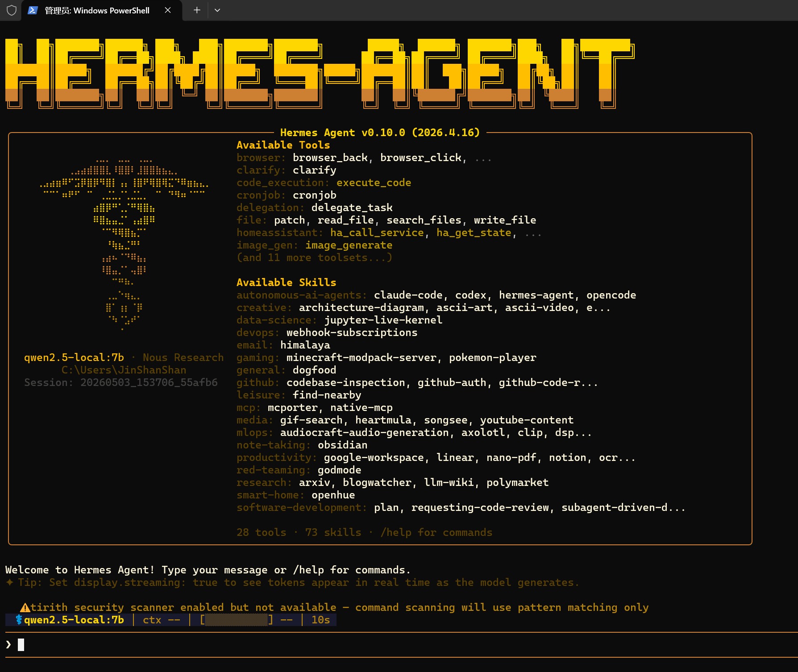
Task: Select the 管理员: Windows PowerShell tab
Action: [x=102, y=10]
